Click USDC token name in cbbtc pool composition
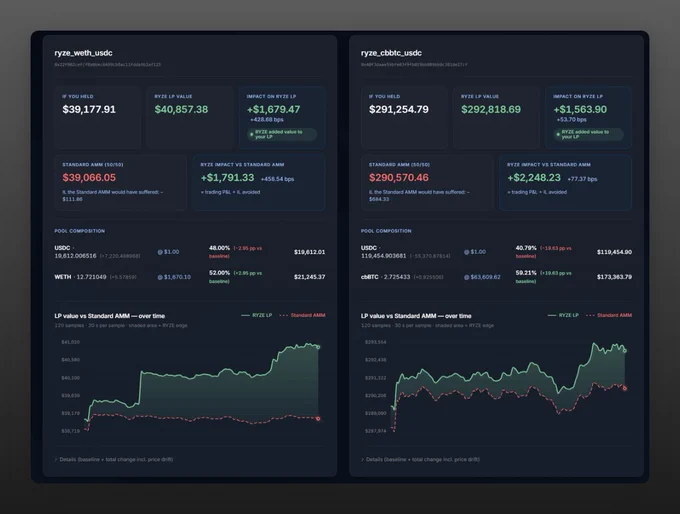680x514 pixels. pos(369,248)
